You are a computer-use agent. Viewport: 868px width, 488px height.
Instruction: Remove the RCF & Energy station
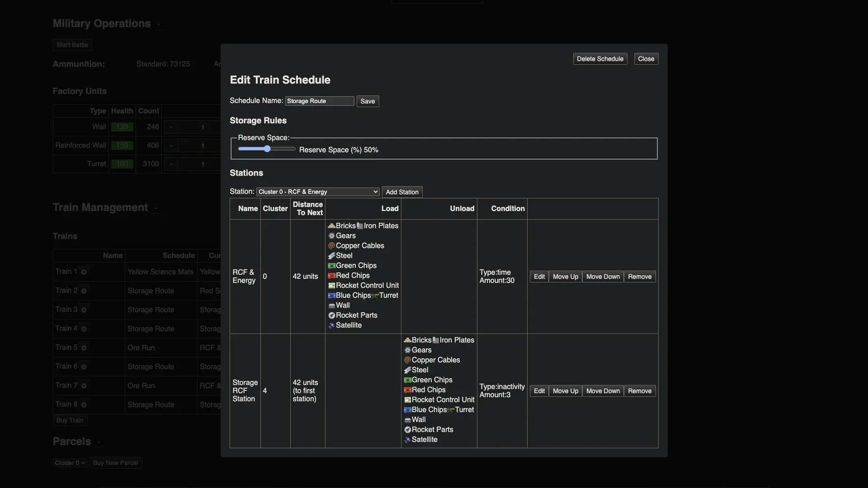pos(639,277)
